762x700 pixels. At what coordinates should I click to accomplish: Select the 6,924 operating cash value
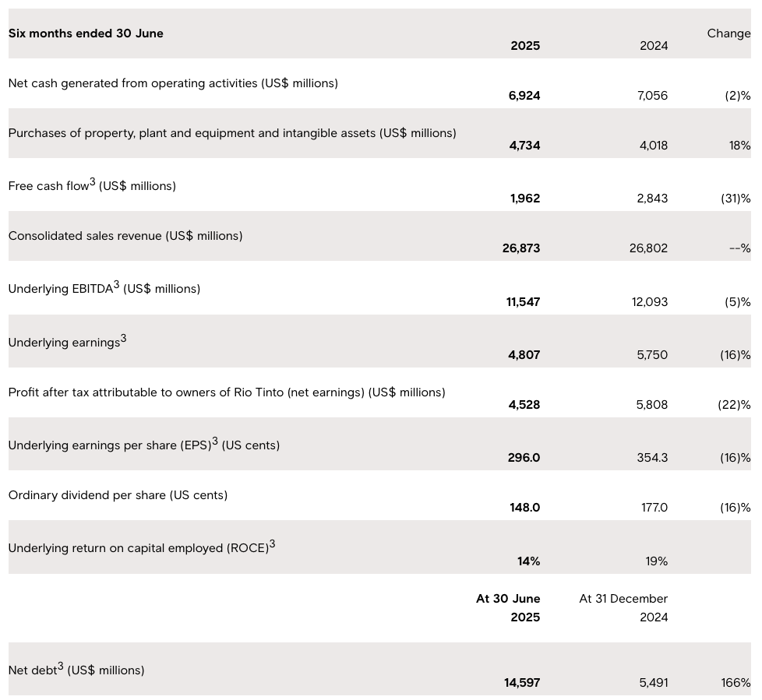click(524, 96)
